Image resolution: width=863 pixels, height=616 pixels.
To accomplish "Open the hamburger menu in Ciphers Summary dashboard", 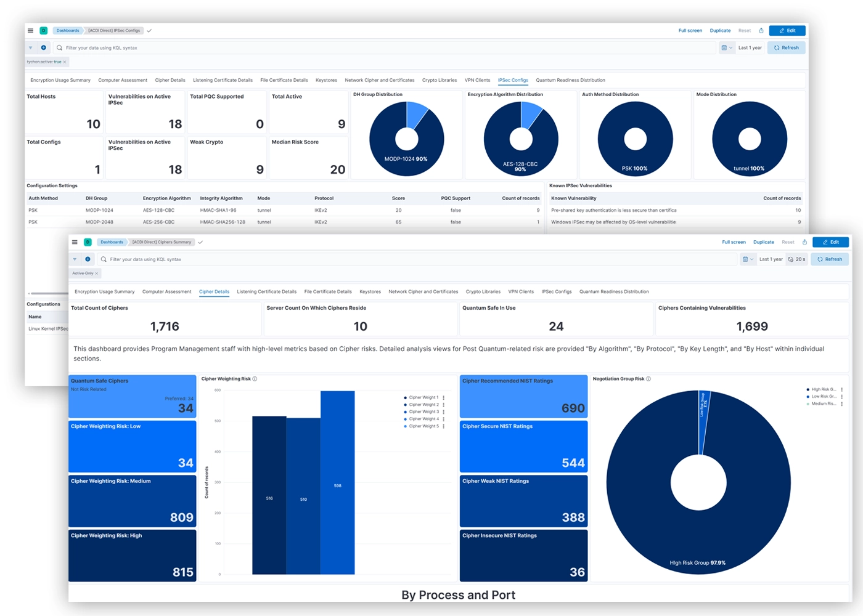I will [75, 242].
